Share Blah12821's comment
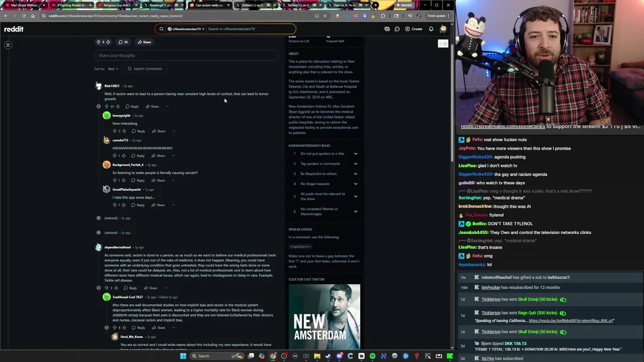Image resolution: width=644 pixels, height=362 pixels. pos(152,107)
